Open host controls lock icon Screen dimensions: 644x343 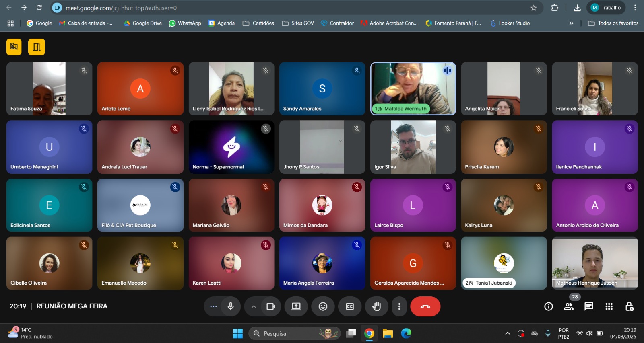pyautogui.click(x=629, y=306)
